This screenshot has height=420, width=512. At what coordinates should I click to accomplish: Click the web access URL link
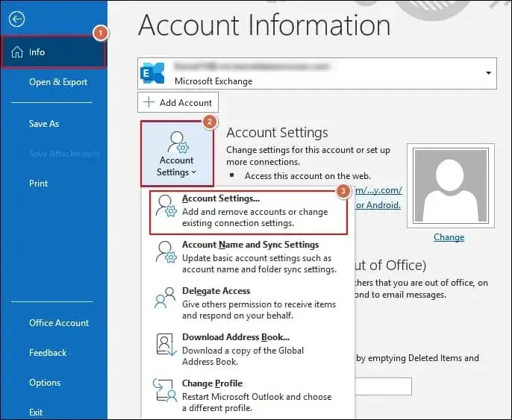point(379,190)
